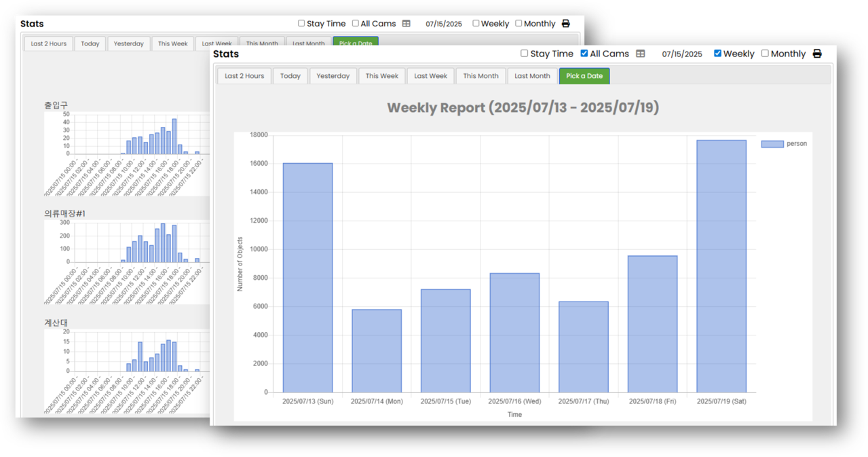Screen dimensions: 868x457
Task: Enable the Weekly checkbox in the back panel
Action: [476, 23]
